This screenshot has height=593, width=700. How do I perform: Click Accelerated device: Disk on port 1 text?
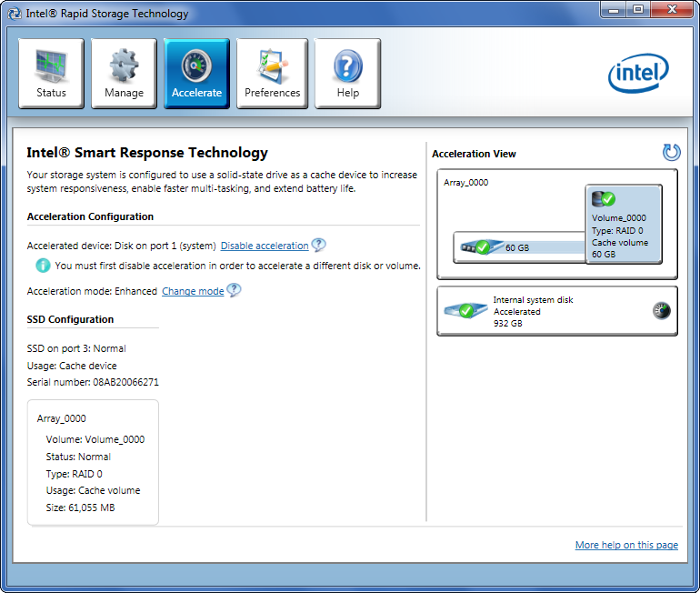point(122,246)
